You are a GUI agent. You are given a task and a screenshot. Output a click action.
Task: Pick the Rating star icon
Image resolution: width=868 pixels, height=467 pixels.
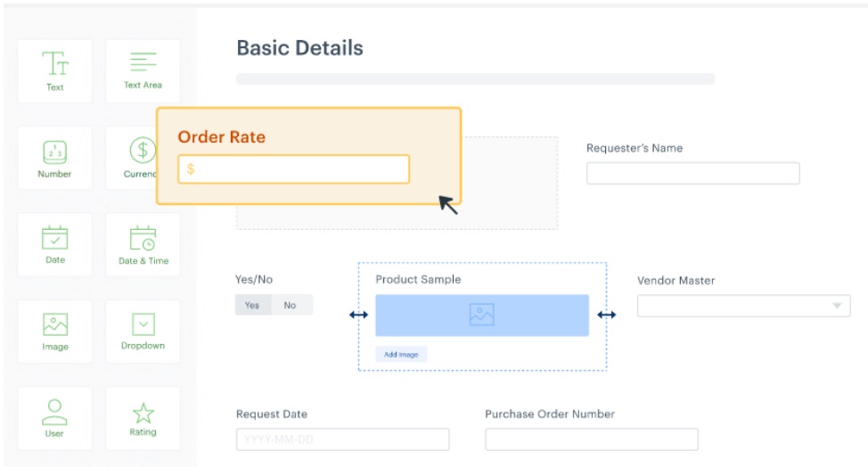[x=143, y=413]
